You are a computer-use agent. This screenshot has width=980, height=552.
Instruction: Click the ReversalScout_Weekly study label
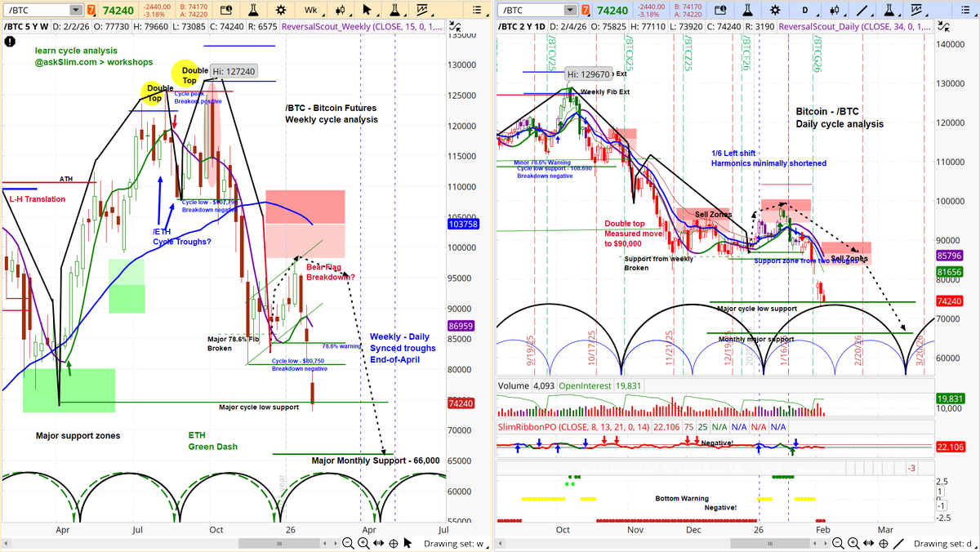click(x=362, y=27)
